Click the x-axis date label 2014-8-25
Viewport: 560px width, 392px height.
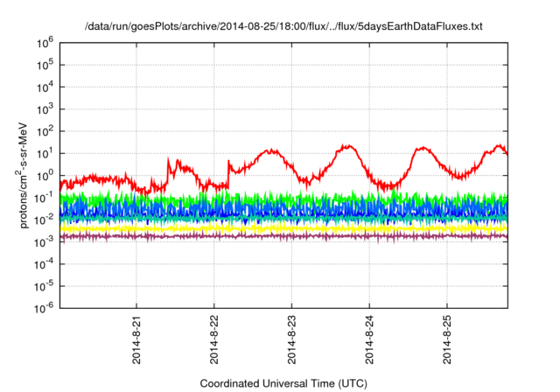pos(447,339)
